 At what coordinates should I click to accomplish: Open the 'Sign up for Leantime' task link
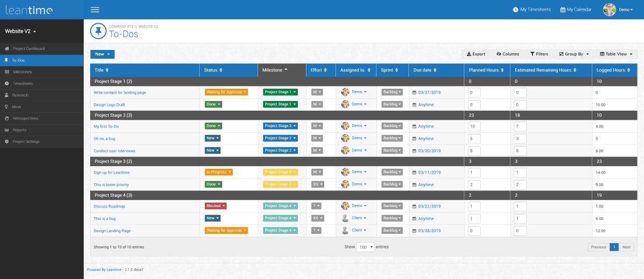click(112, 173)
